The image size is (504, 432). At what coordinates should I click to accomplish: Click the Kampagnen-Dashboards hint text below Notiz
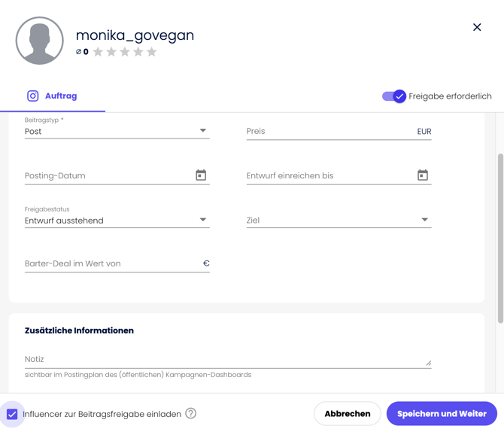[138, 375]
